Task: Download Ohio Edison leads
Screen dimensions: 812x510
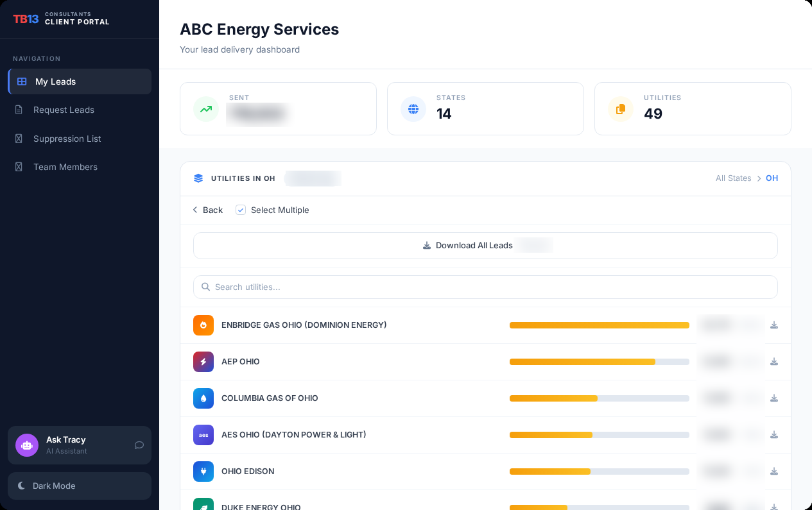Action: tap(774, 472)
